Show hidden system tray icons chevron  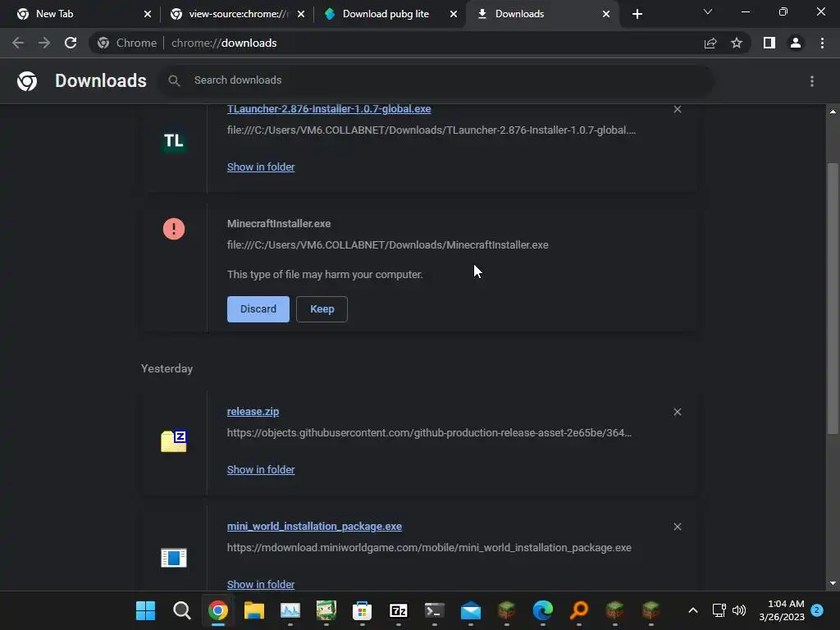692,610
